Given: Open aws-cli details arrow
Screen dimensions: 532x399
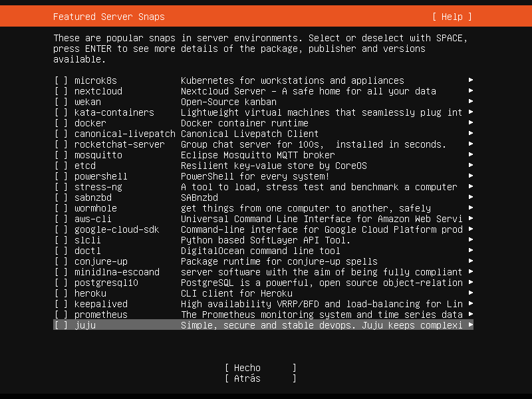Looking at the screenshot, I should [471, 218].
